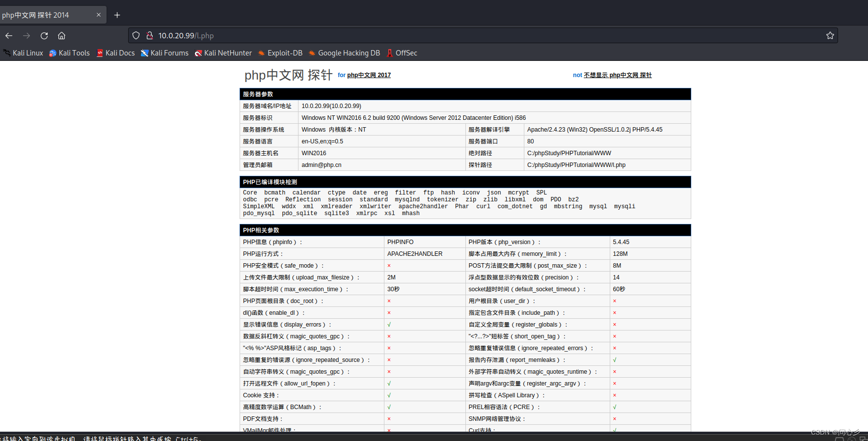
Task: Open the Kali Docs bookmark
Action: point(116,53)
